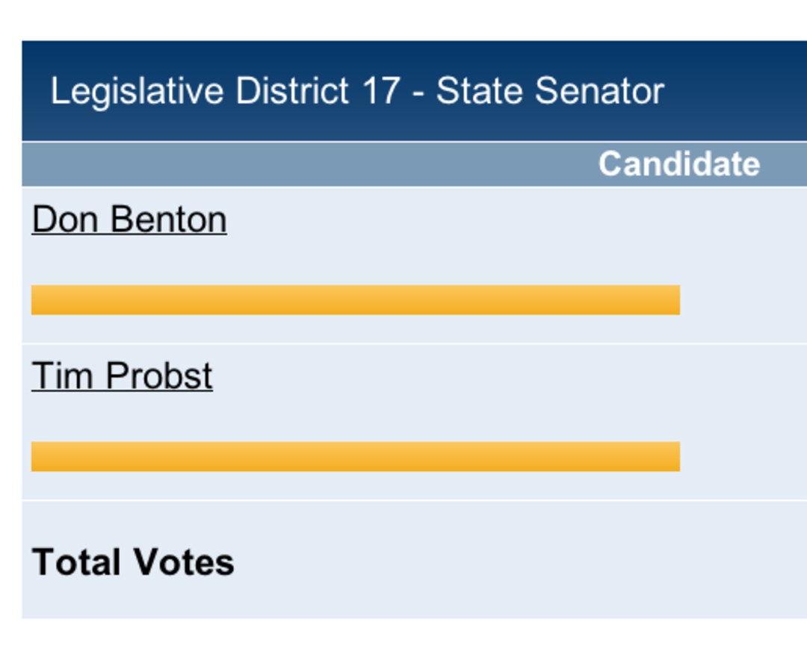Click Don Benton's orange vote bar
This screenshot has height=672, width=807.
pos(356,299)
